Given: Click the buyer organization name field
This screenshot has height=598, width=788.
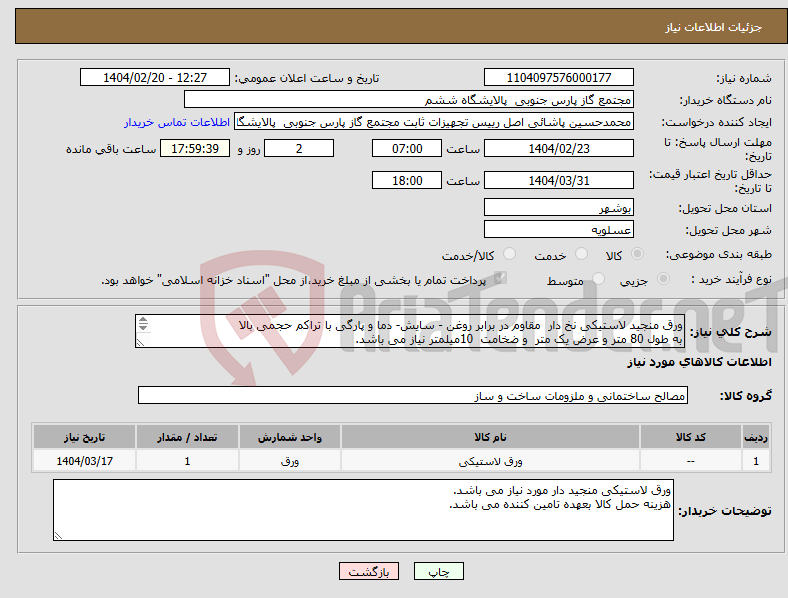Looking at the screenshot, I should [x=409, y=99].
